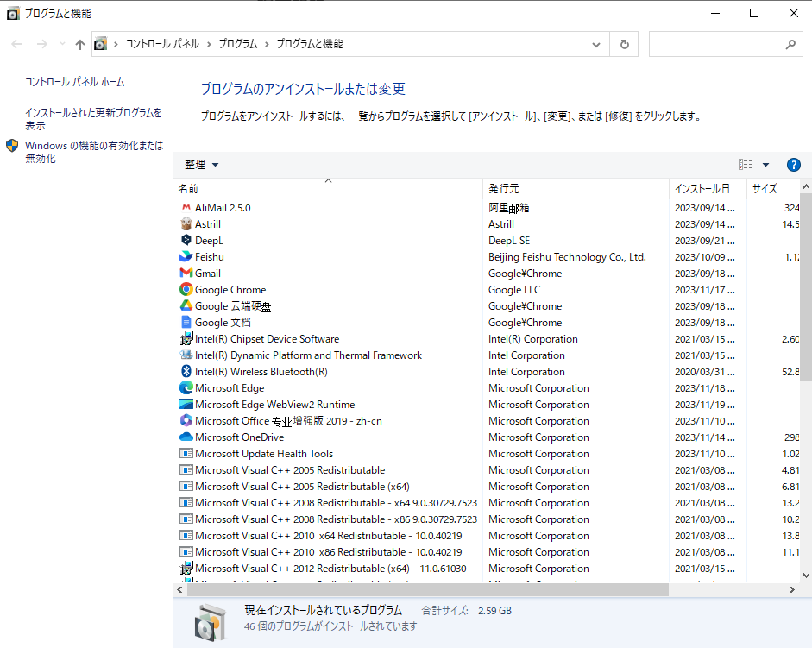
Task: Sort by the サイズ column header
Action: tap(774, 189)
